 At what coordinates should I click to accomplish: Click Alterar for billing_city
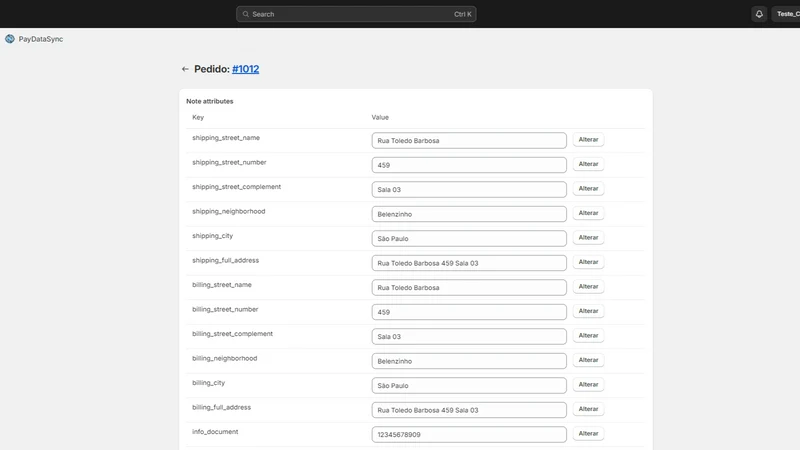588,384
